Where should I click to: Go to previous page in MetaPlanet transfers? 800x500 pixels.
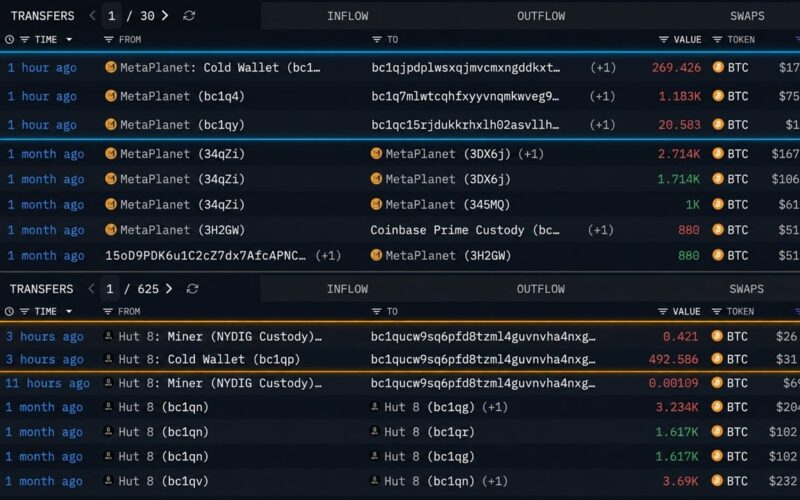tap(92, 16)
